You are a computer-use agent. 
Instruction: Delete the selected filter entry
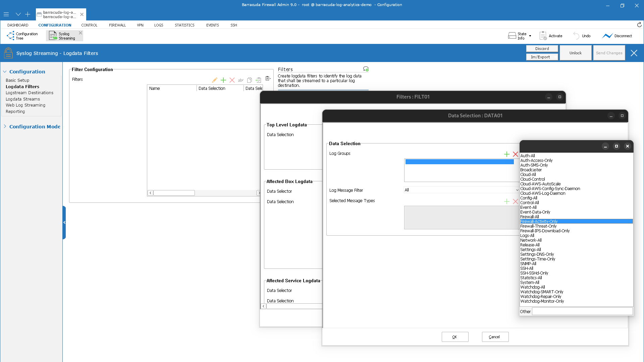click(232, 80)
